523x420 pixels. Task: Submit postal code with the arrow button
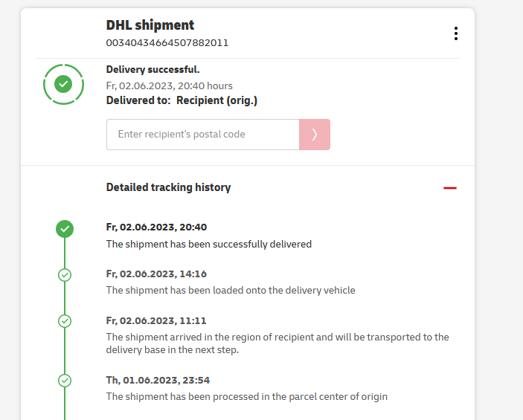315,135
